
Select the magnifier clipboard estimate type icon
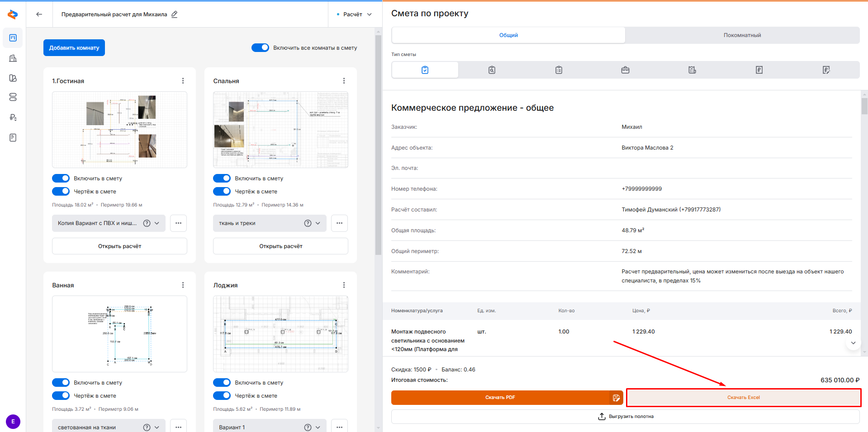pos(492,70)
